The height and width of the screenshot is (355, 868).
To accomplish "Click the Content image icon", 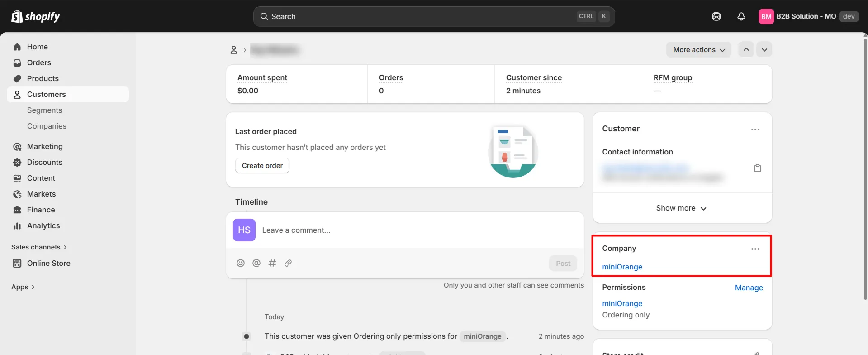I will tap(17, 178).
